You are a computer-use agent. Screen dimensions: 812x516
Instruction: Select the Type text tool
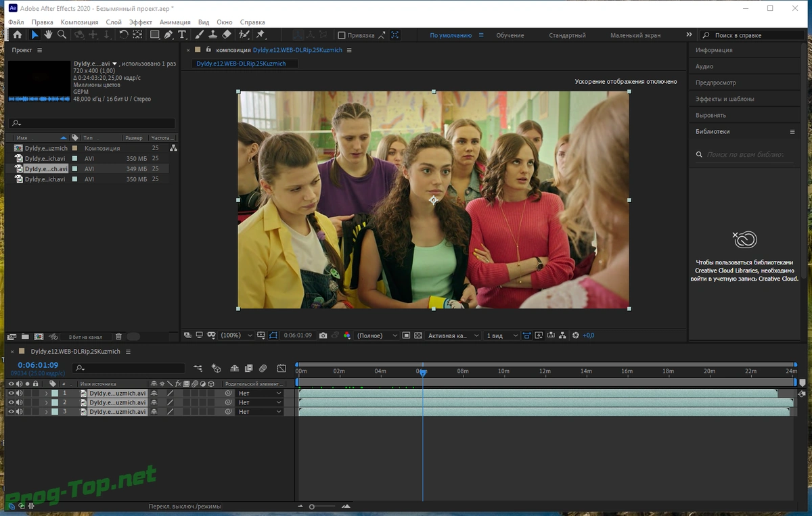point(182,34)
